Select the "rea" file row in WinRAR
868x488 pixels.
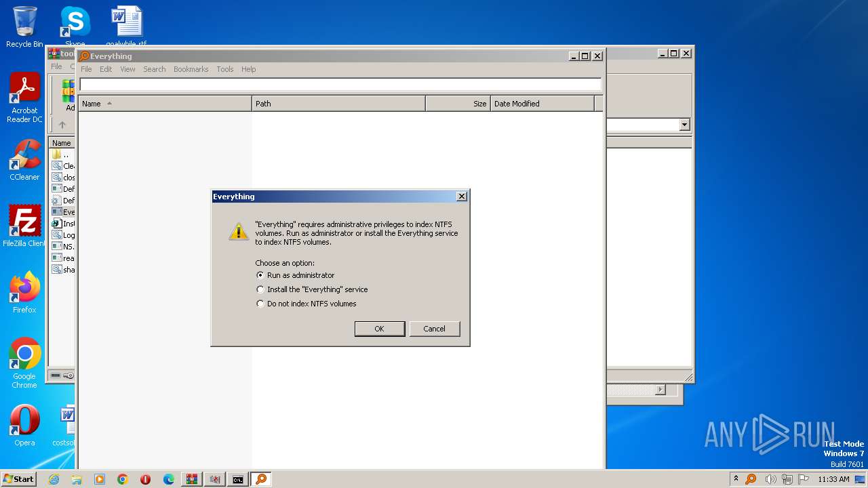click(63, 258)
